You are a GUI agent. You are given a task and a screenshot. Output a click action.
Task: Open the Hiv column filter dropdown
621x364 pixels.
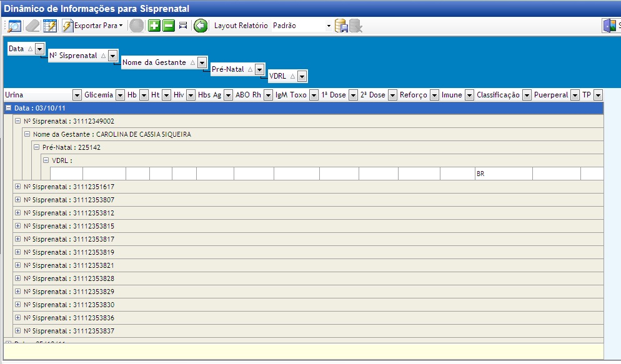191,95
